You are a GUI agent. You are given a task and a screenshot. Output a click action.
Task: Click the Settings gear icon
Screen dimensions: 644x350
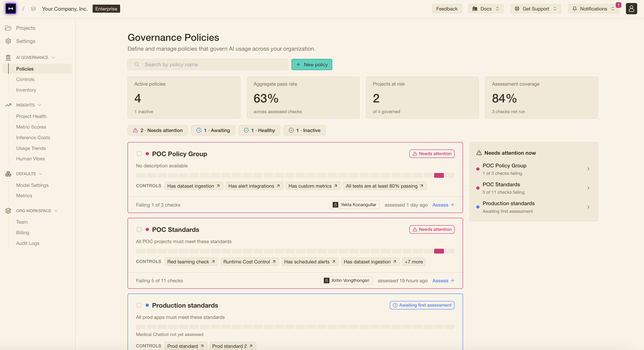point(8,41)
